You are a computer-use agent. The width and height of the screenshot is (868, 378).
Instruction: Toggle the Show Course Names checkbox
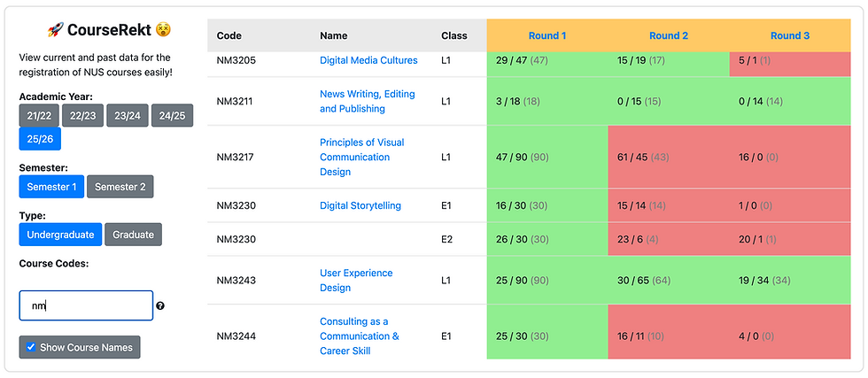[31, 347]
